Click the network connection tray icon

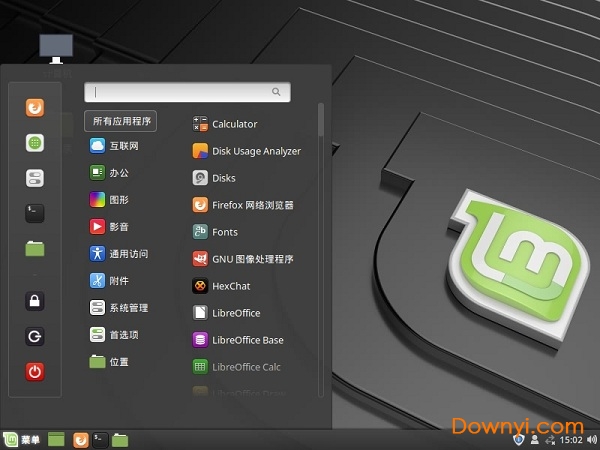[550, 440]
